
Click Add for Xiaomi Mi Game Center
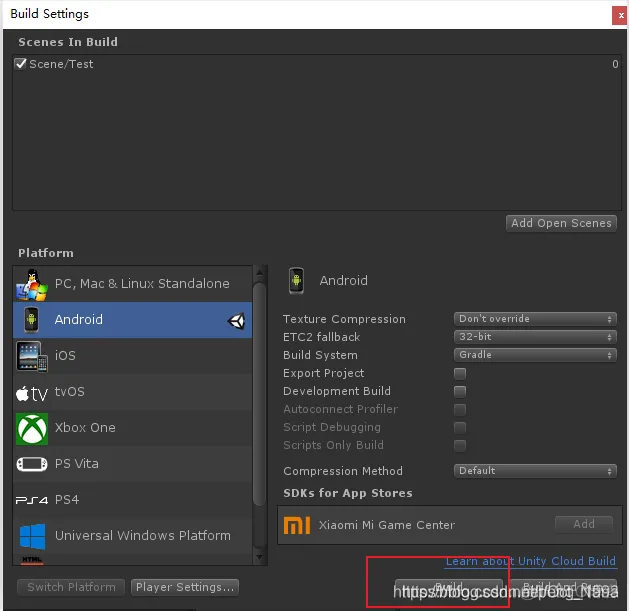point(584,524)
